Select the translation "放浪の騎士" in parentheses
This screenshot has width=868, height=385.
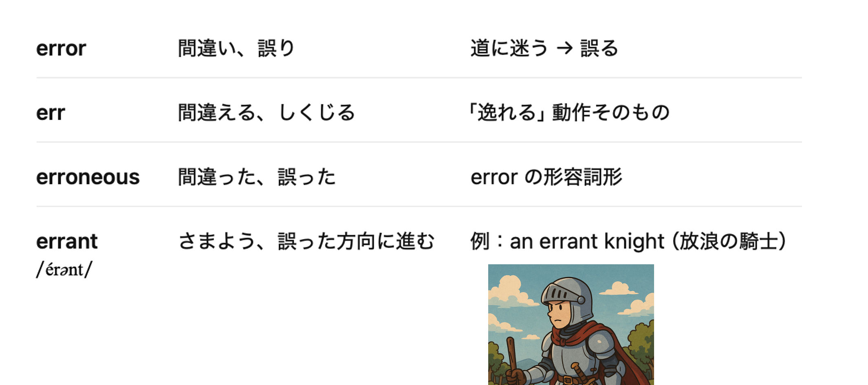[x=728, y=241]
